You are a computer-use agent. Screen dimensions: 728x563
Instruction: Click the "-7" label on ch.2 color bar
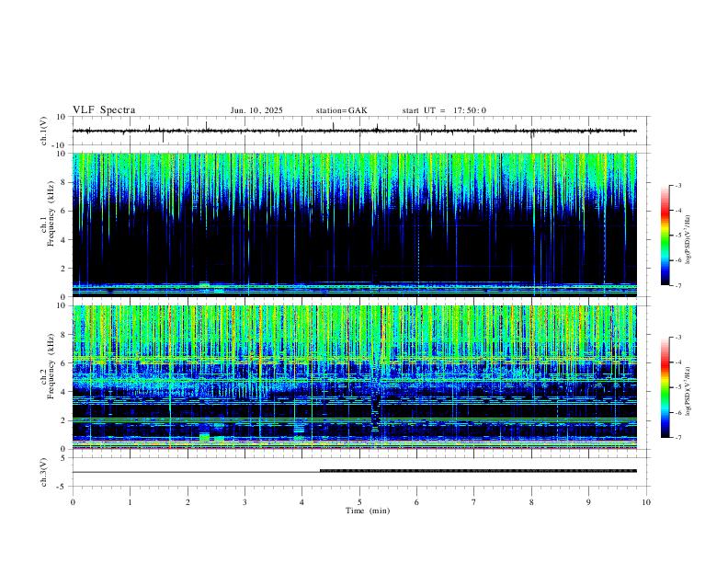coord(677,438)
